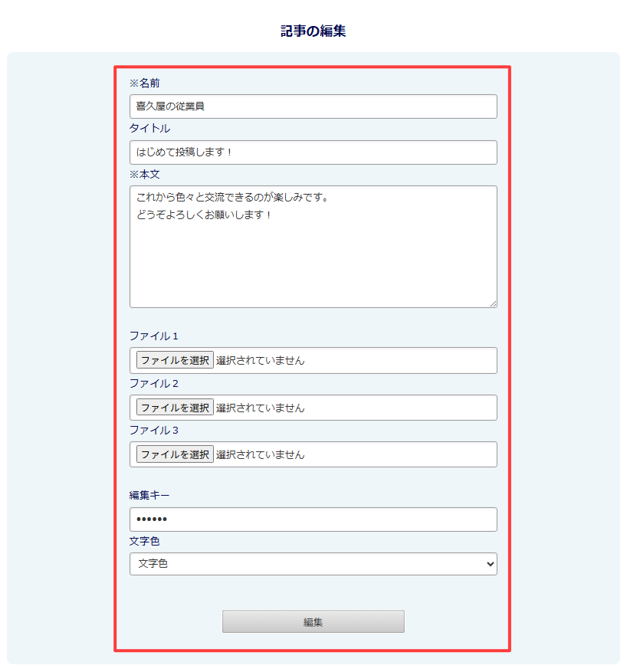The width and height of the screenshot is (627, 672).
Task: Select the タイトル title input
Action: coord(313,152)
